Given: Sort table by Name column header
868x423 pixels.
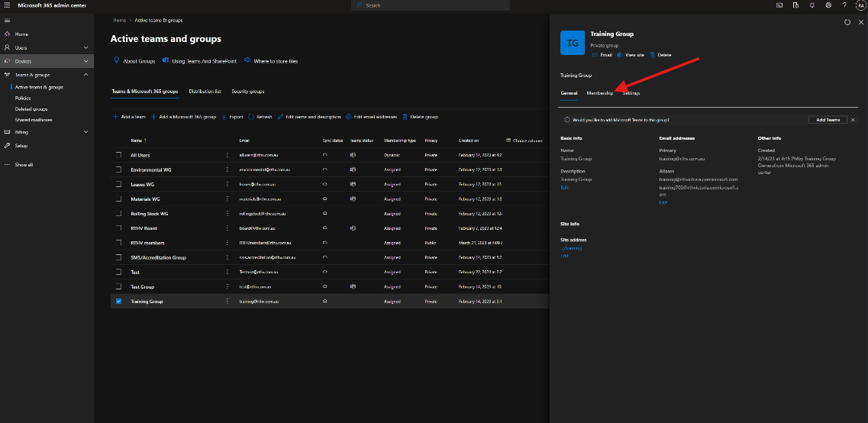Looking at the screenshot, I should pos(138,140).
